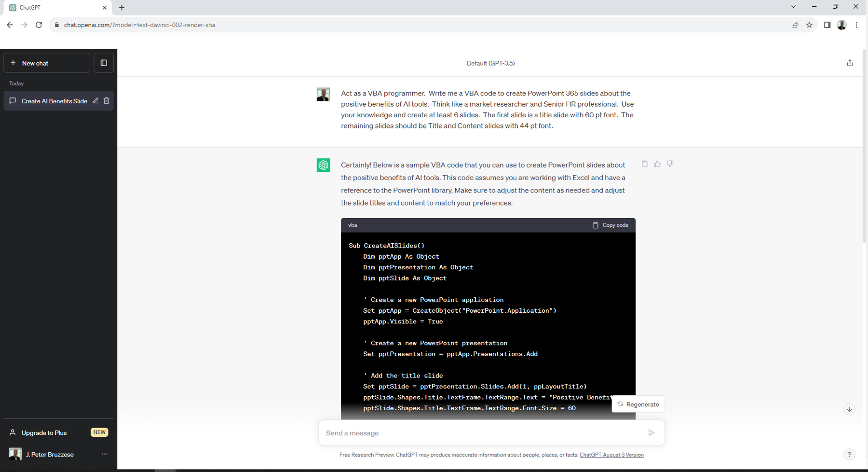Open a new browser tab
This screenshot has width=868, height=472.
click(x=122, y=8)
